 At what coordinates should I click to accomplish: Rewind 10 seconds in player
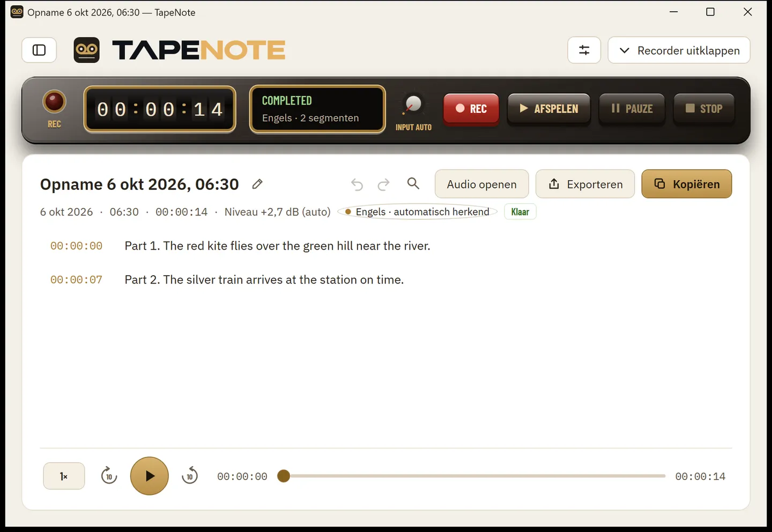109,476
